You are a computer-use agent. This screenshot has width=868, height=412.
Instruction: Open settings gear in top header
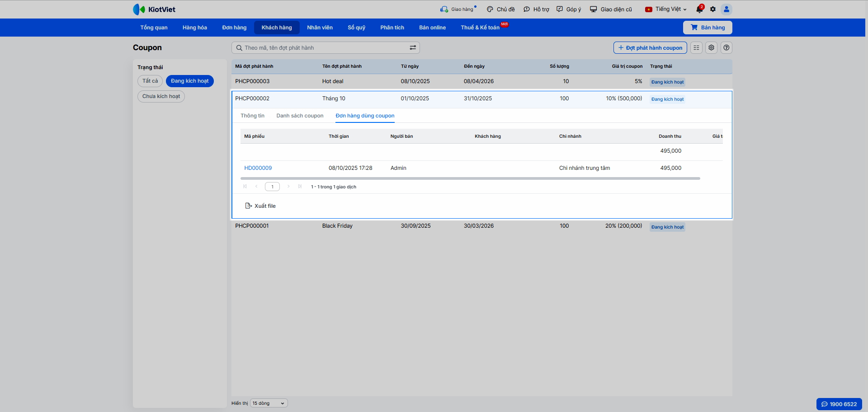713,9
